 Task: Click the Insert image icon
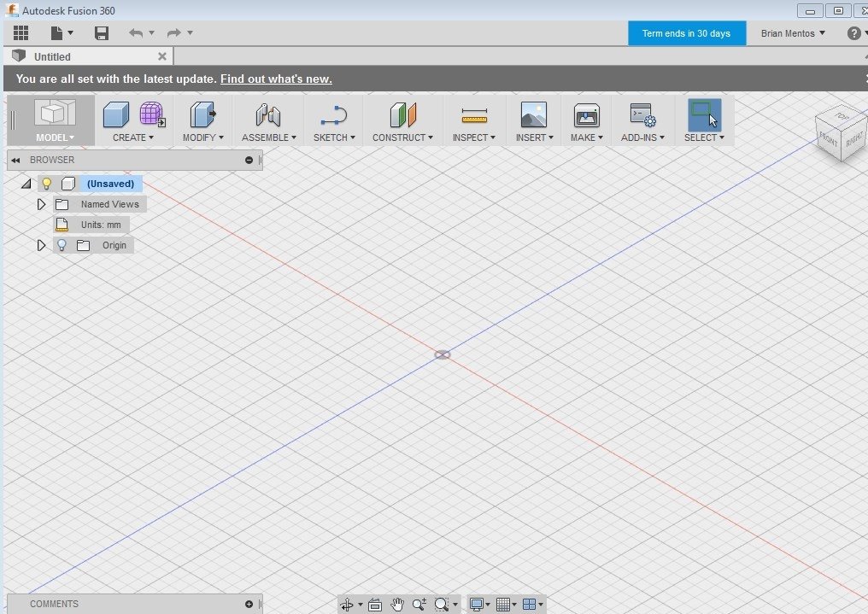click(534, 114)
